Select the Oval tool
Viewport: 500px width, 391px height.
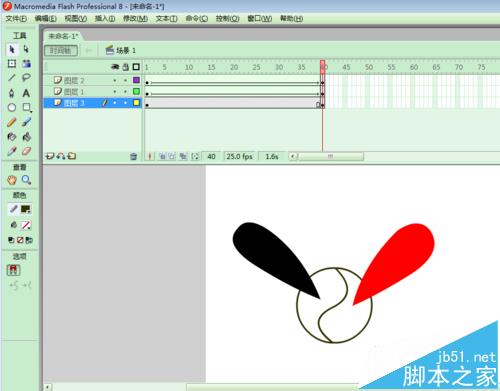(12, 107)
